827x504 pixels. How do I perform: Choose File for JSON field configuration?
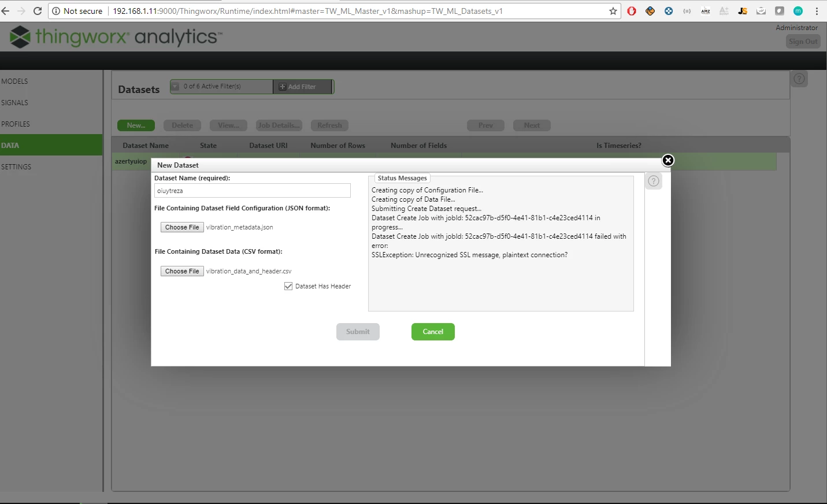tap(182, 228)
